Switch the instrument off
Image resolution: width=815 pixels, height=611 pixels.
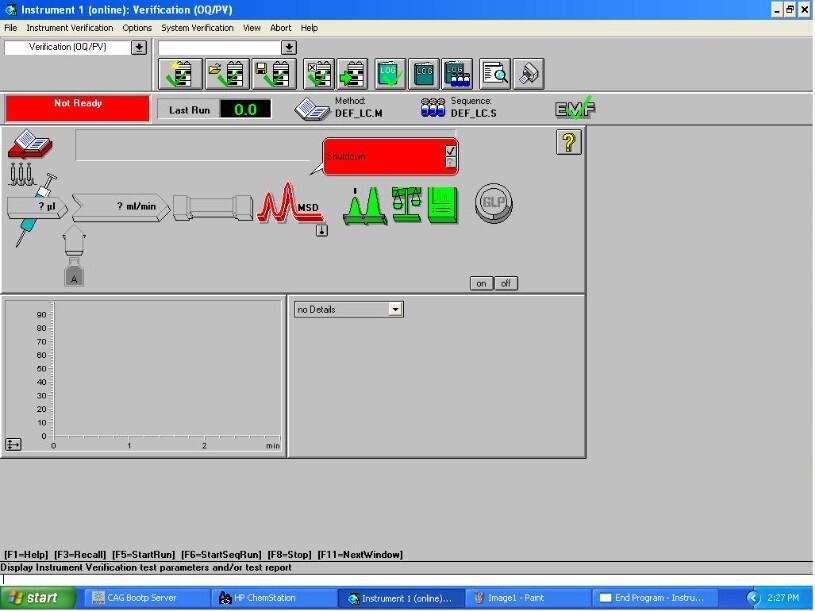(x=506, y=283)
